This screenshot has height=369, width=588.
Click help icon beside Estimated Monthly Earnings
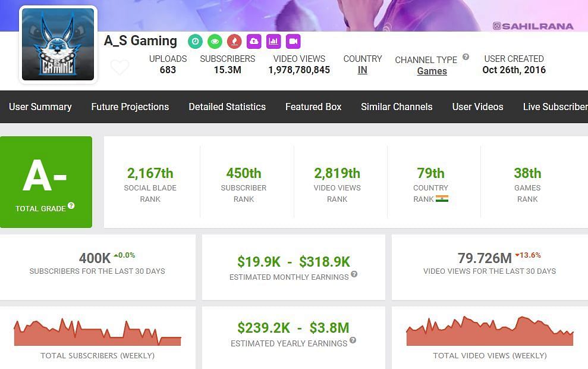point(354,274)
